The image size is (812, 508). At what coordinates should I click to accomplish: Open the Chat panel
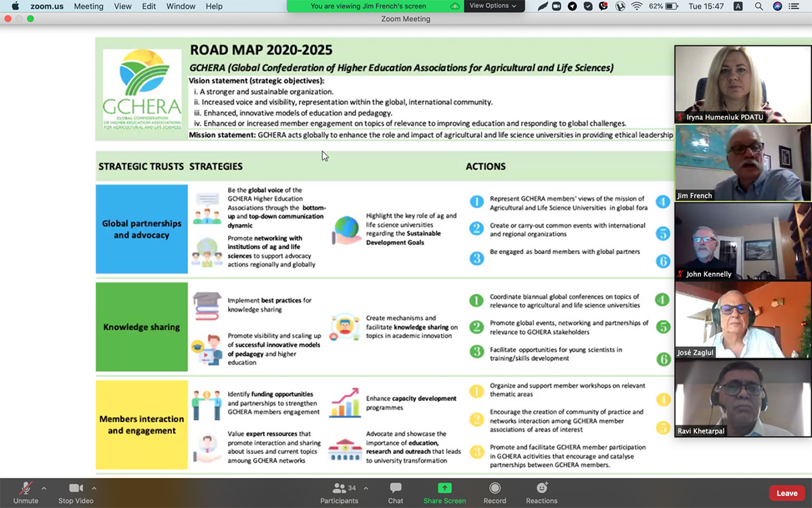point(396,492)
